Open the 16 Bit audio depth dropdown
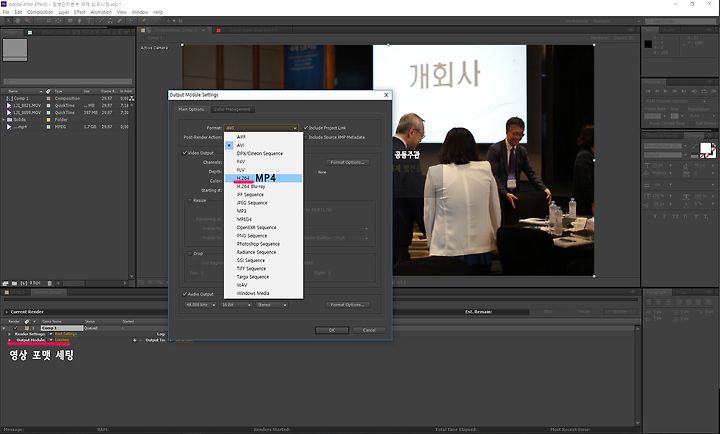 [236, 305]
